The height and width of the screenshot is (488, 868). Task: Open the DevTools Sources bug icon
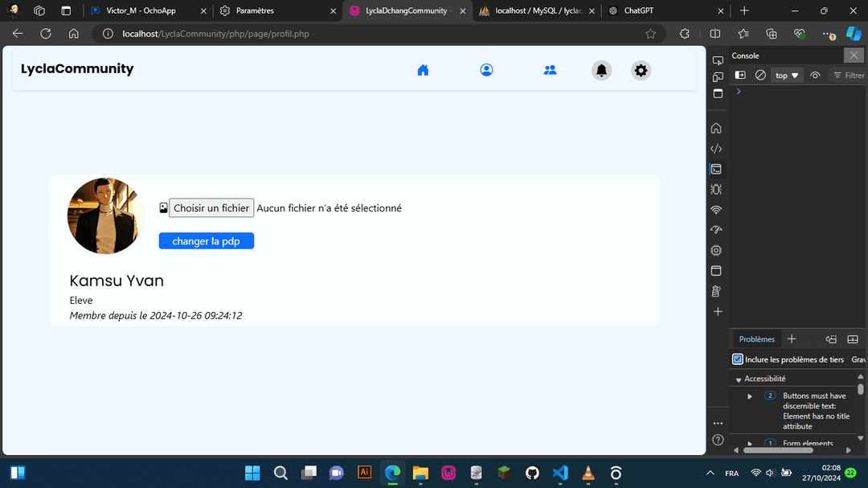click(x=716, y=190)
